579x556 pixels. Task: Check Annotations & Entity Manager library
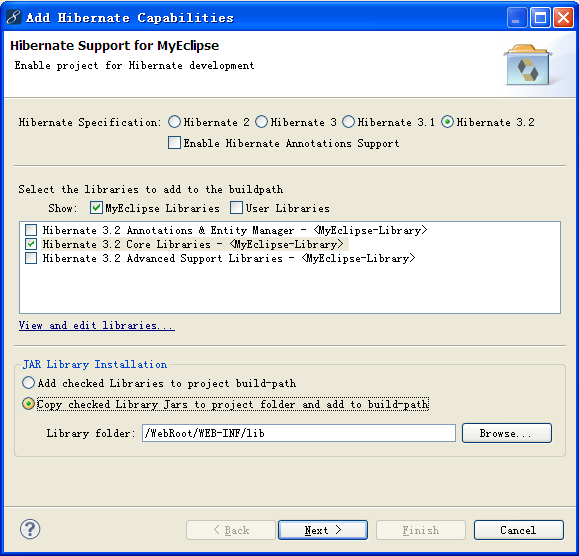point(31,230)
